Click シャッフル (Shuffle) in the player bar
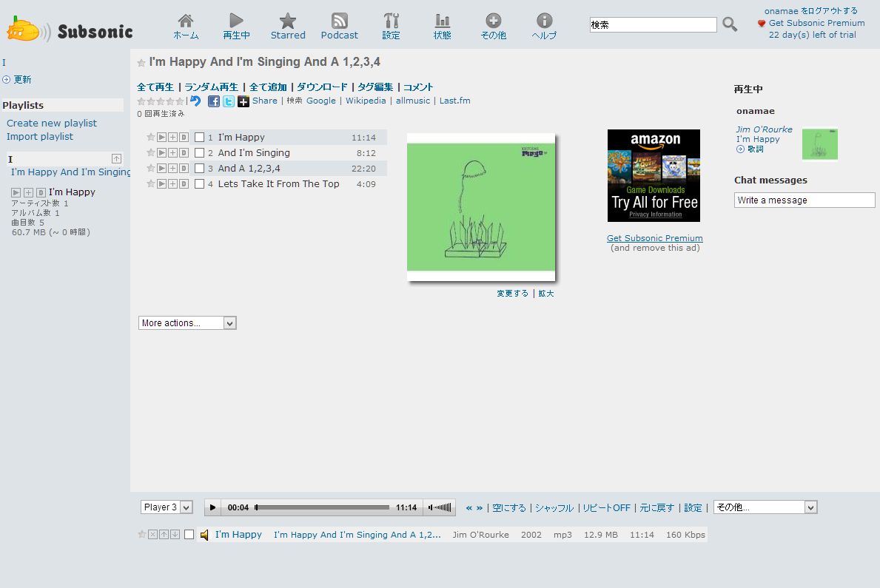The image size is (880, 588). coord(554,508)
